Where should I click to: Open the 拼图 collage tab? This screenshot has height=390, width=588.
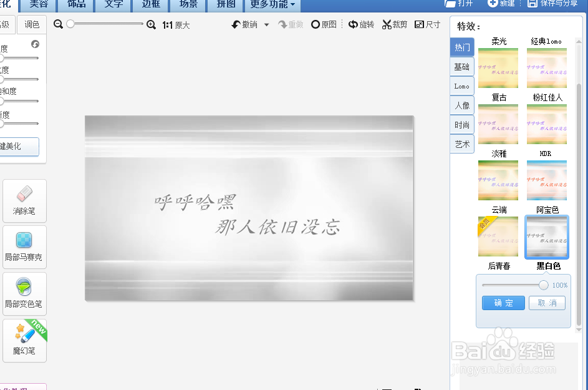226,5
